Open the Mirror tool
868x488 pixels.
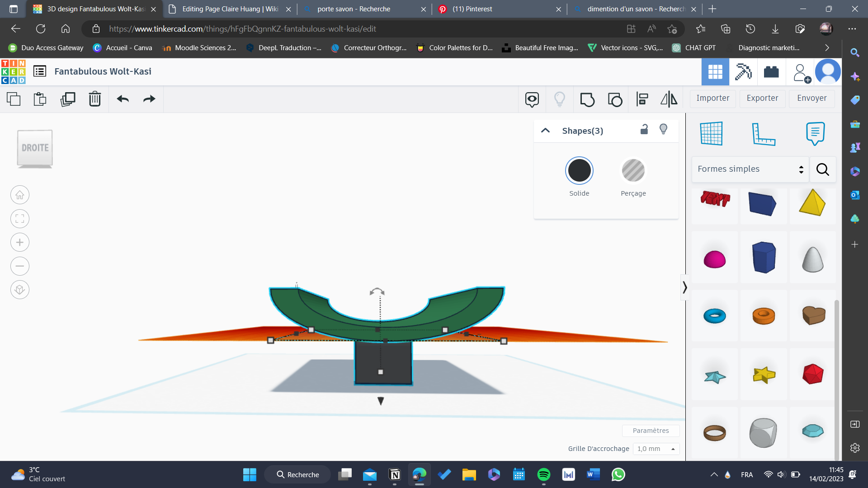tap(669, 99)
